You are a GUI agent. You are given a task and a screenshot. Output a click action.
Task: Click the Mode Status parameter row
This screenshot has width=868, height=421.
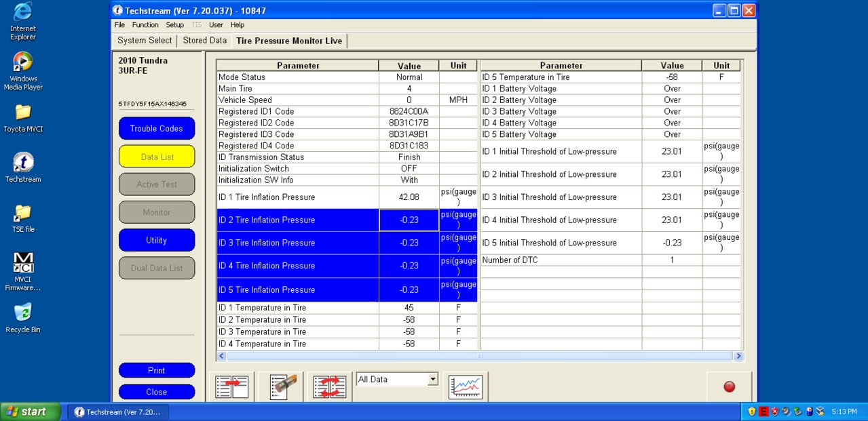click(x=347, y=77)
